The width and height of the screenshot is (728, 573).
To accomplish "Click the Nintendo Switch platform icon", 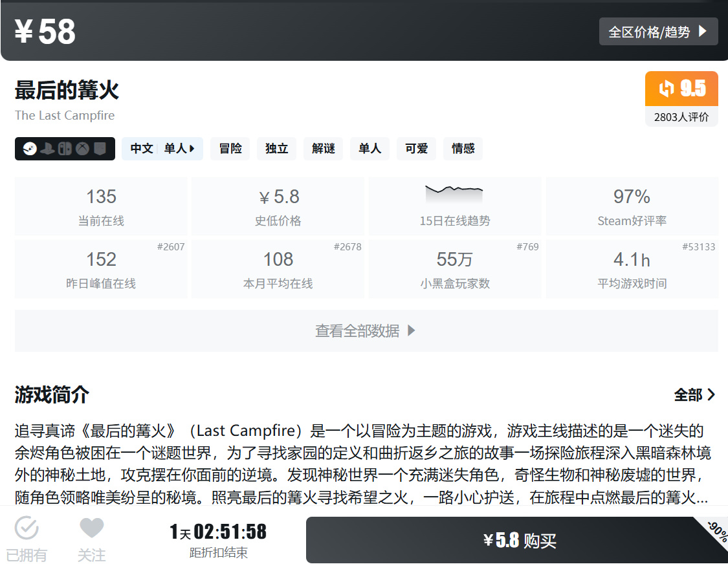I will tap(65, 149).
